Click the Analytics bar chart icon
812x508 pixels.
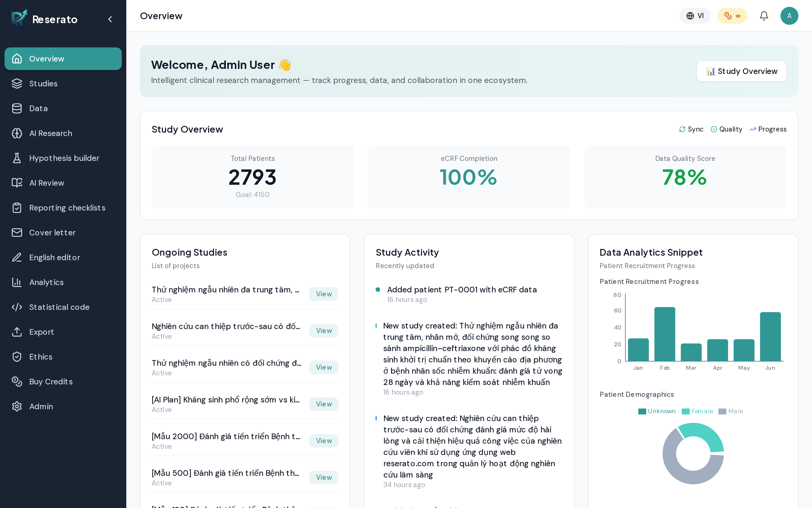17,282
